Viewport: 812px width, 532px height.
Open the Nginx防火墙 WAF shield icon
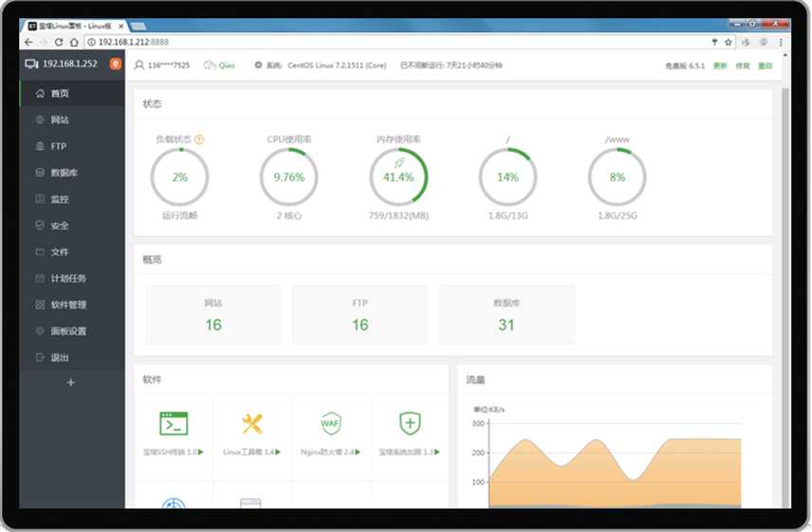click(331, 423)
